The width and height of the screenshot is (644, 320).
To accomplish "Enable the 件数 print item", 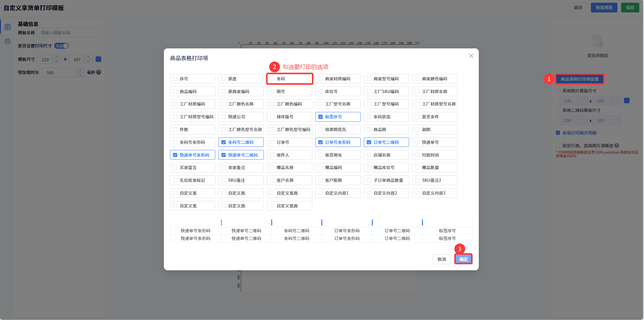I will tap(175, 129).
